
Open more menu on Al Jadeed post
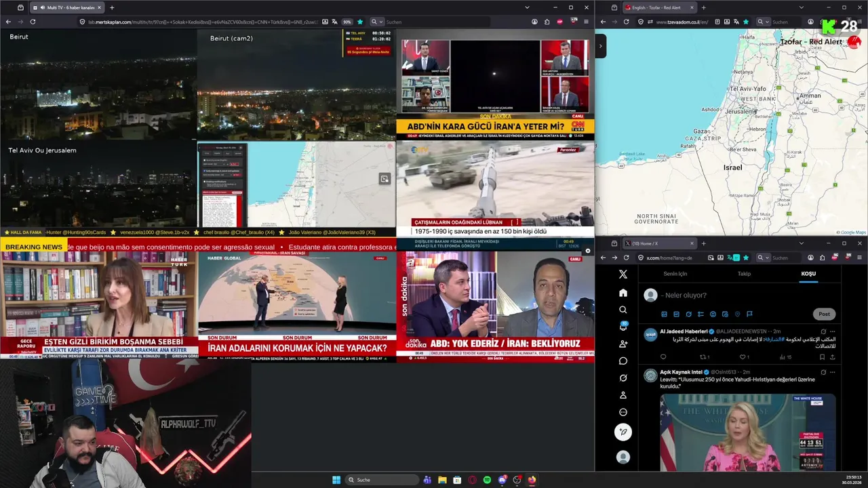coord(832,331)
